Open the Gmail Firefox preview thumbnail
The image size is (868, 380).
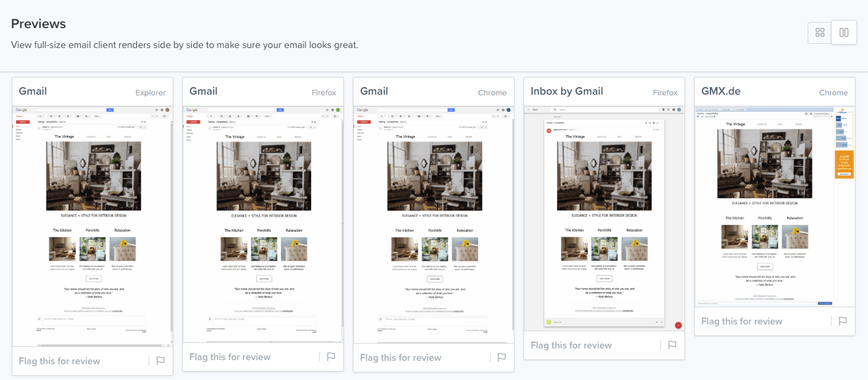tap(263, 224)
